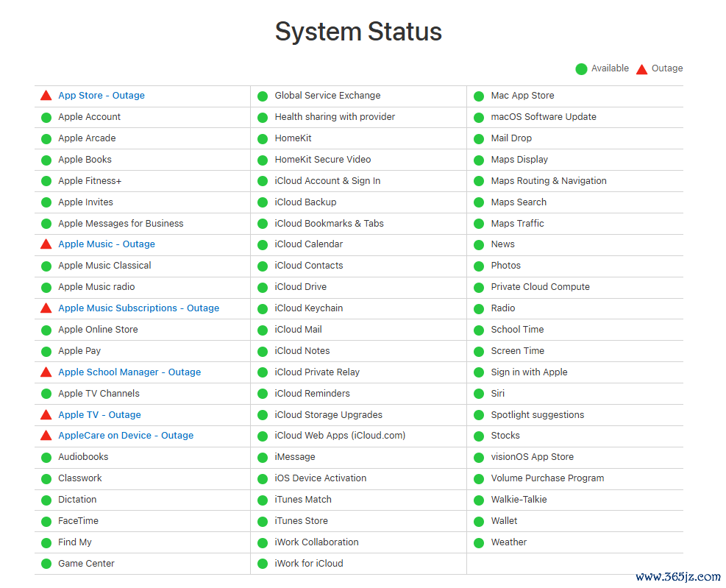
Task: Select Apple Messages for Business text
Action: coord(121,223)
